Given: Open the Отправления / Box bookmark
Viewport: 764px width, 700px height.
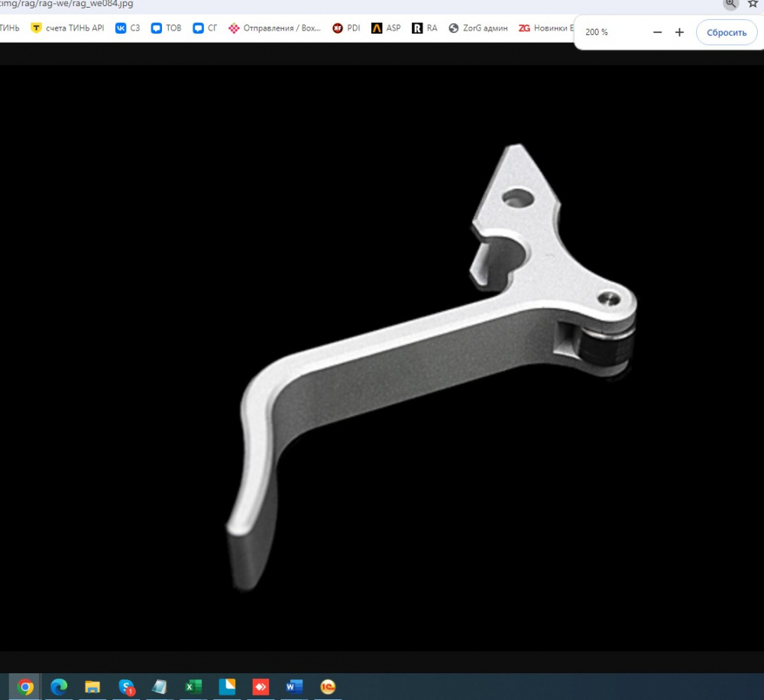Looking at the screenshot, I should click(275, 28).
